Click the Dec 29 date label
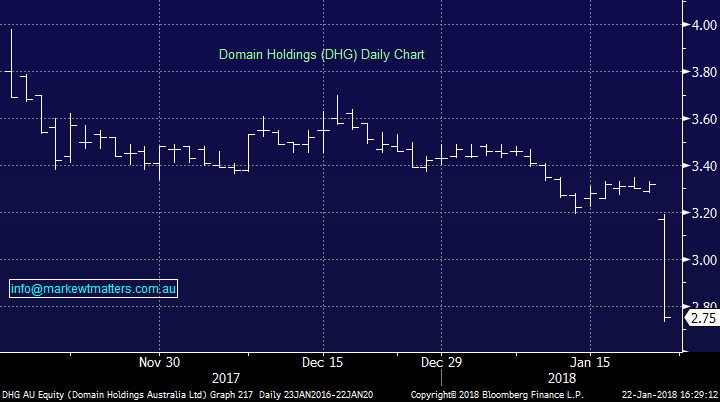This screenshot has height=402, width=720. (441, 362)
